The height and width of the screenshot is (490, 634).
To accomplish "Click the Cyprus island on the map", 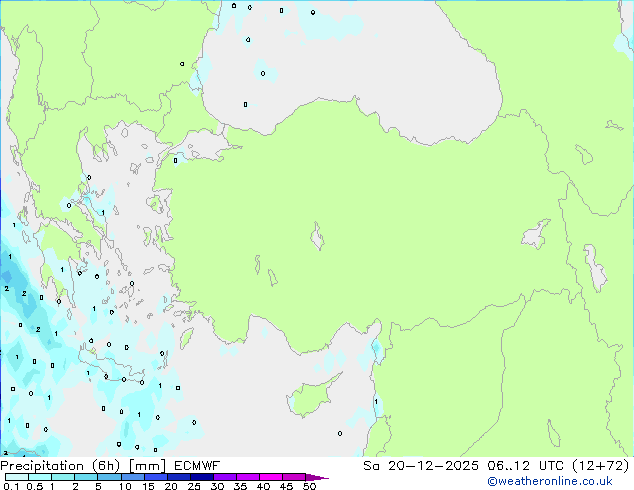I will (313, 395).
